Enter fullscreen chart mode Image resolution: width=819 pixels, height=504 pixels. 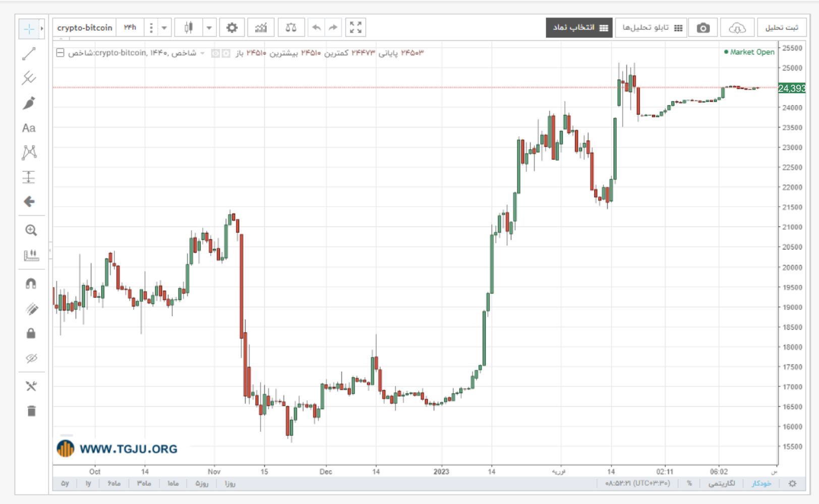point(356,28)
